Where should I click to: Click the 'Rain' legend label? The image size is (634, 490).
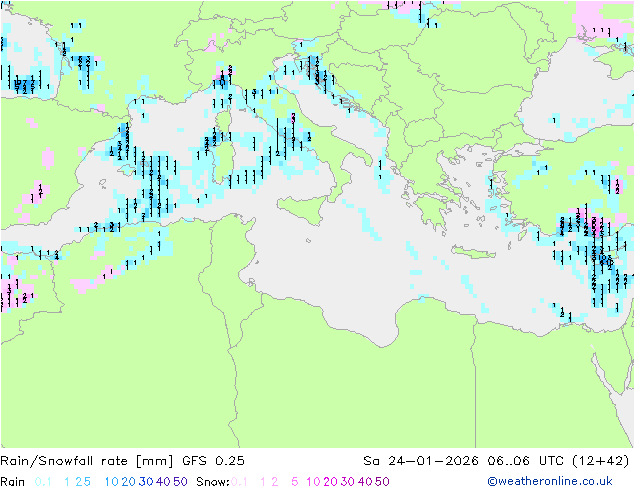13,482
